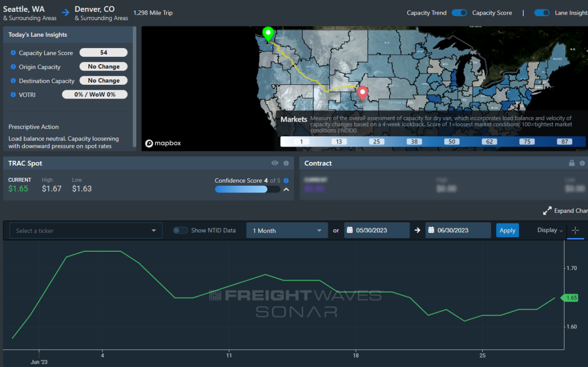Click TRAC Spot Low value $1.63
This screenshot has height=367, width=588.
(x=82, y=189)
